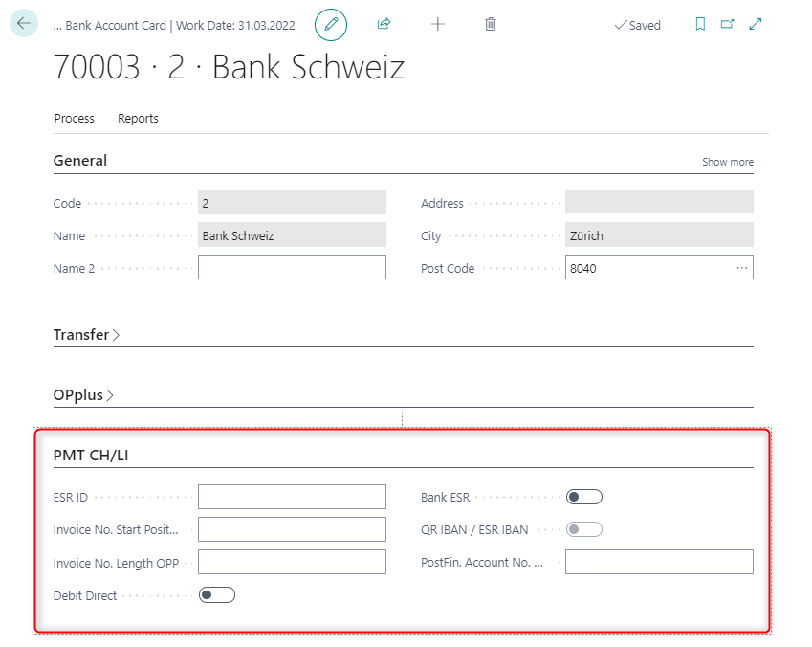Open card in new window icon

tap(727, 25)
